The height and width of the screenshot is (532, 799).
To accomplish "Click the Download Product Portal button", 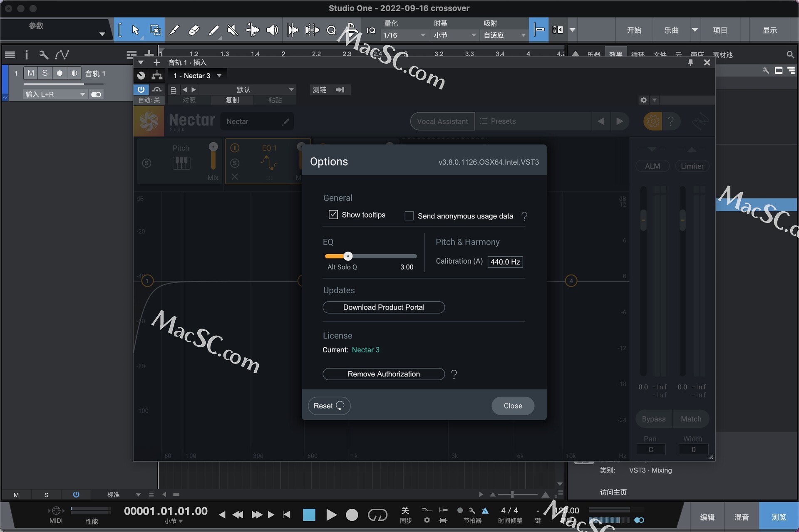I will click(383, 307).
